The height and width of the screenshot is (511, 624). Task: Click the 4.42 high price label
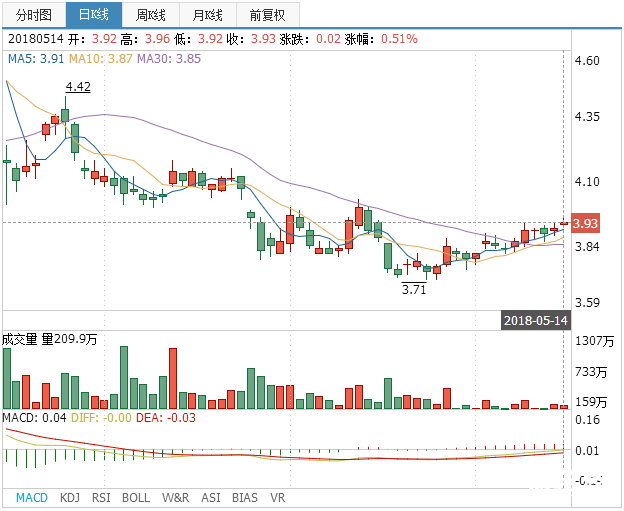tap(78, 86)
